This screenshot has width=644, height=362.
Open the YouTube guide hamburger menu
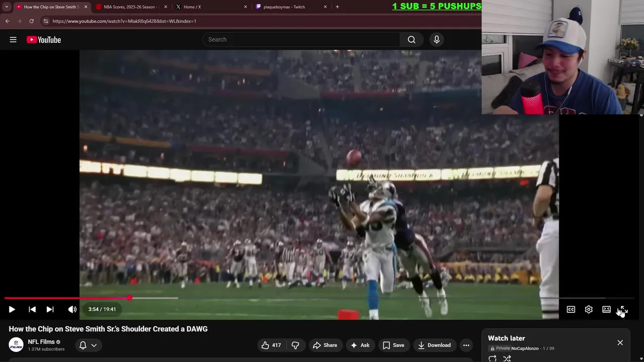click(13, 40)
